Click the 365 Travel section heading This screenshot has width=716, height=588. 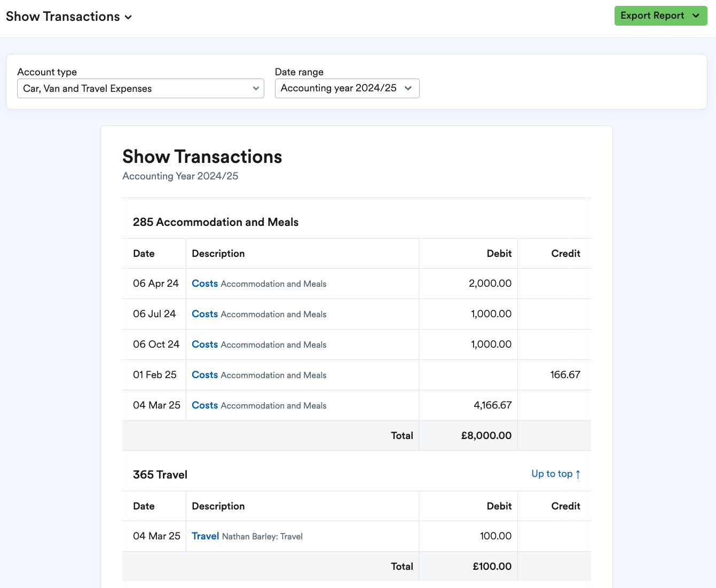coord(160,475)
